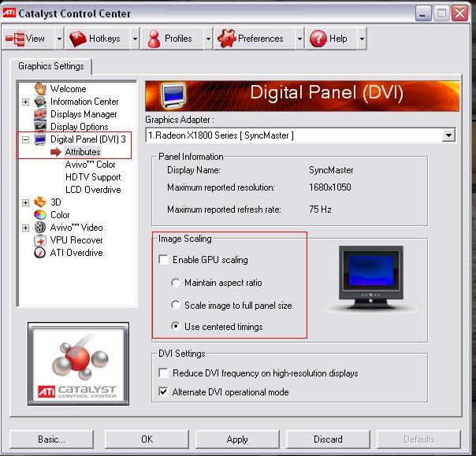Click the Apply button
Screen dimensions: 476x456
(x=237, y=439)
